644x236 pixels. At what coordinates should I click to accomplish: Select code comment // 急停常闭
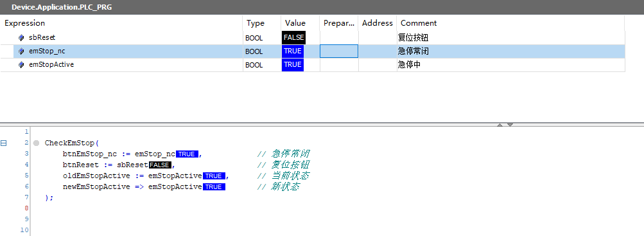pos(283,154)
